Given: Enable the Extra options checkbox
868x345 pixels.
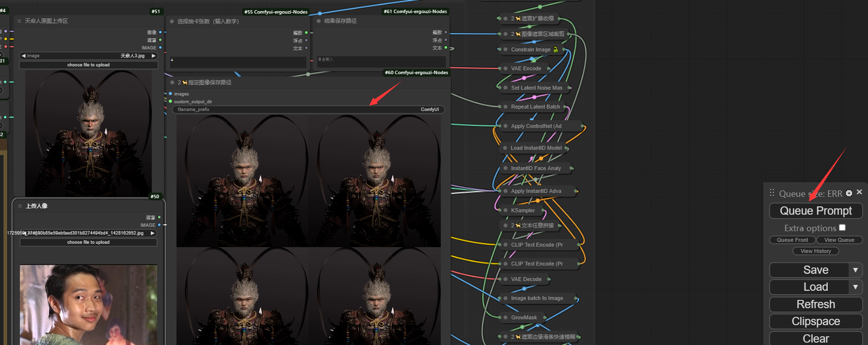Looking at the screenshot, I should pyautogui.click(x=842, y=228).
